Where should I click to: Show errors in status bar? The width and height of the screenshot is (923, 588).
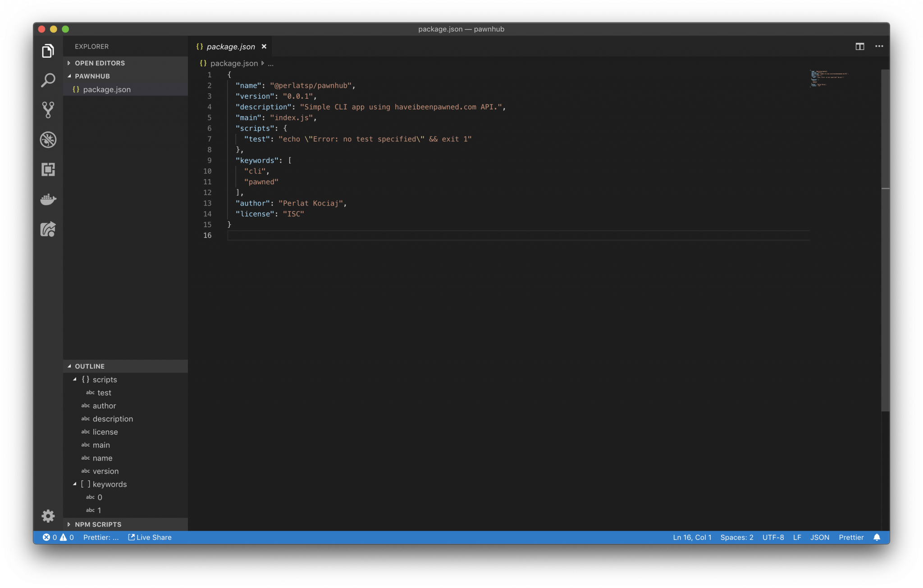click(50, 537)
